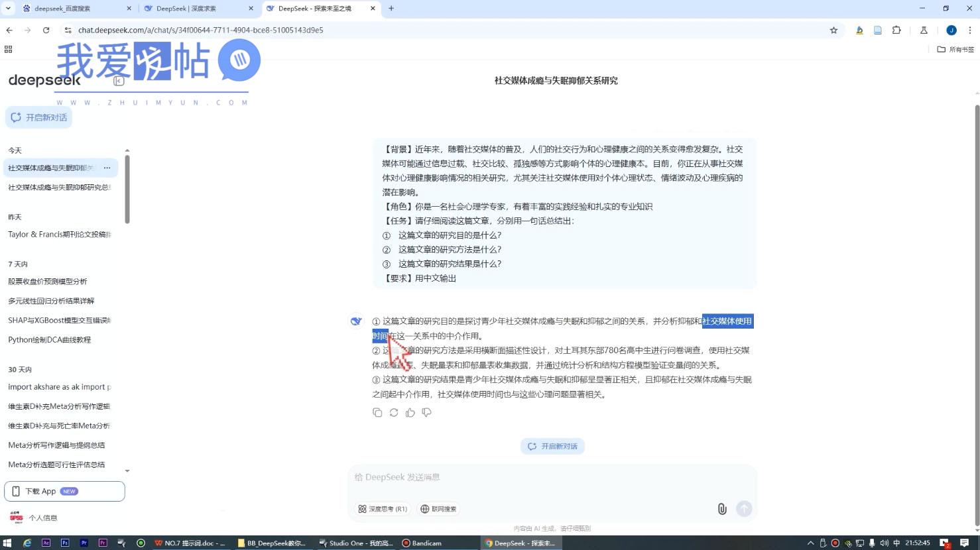Viewport: 980px width, 550px height.
Task: Switch to Studio One window in taskbar
Action: pyautogui.click(x=356, y=543)
